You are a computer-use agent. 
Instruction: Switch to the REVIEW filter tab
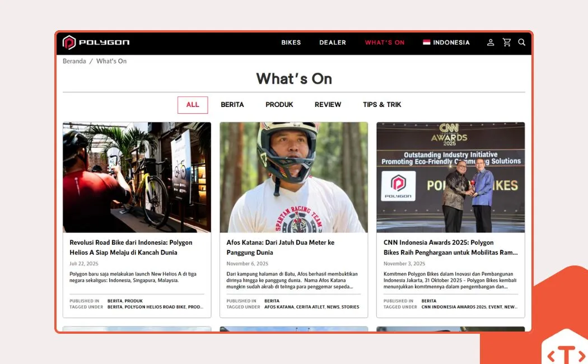pos(328,104)
